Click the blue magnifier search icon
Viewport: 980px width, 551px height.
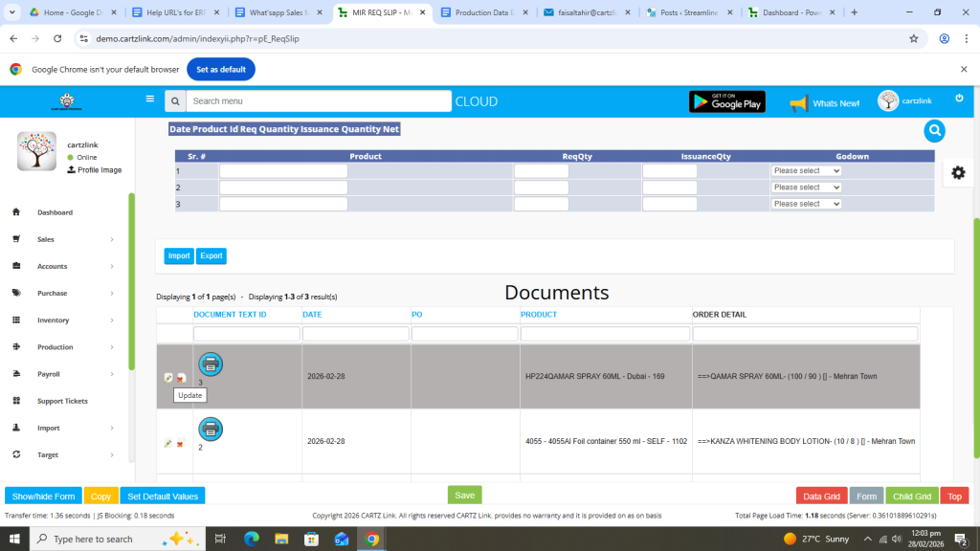934,131
